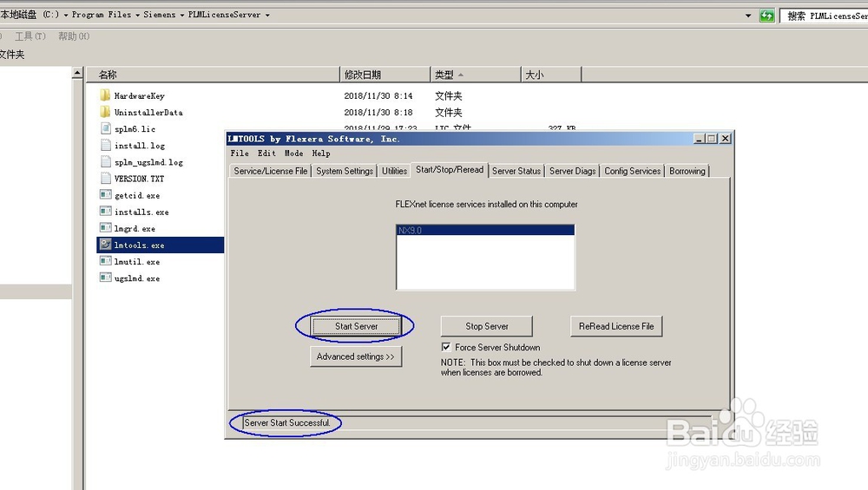Image resolution: width=868 pixels, height=490 pixels.
Task: Select the VERSION.TXT file name
Action: click(139, 179)
